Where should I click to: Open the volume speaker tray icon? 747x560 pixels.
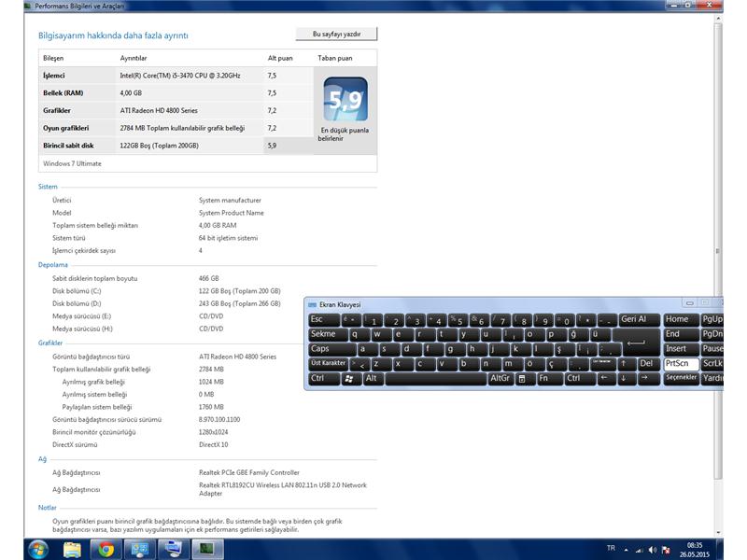(652, 550)
